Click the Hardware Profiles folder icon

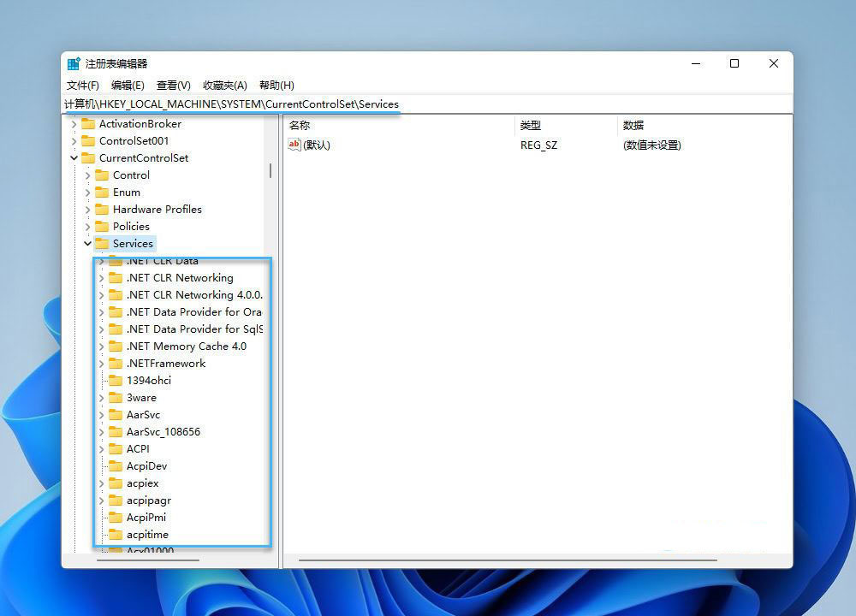tap(101, 210)
